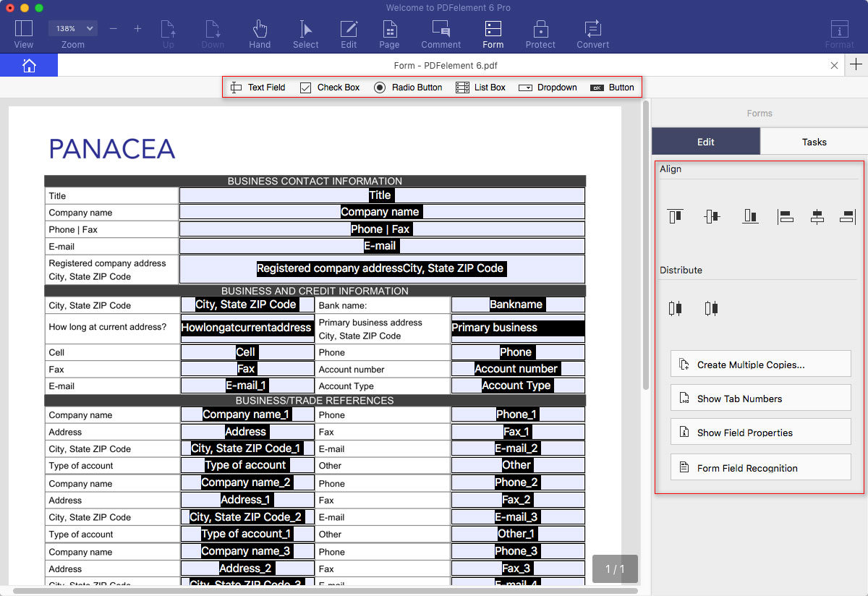Click the Company name form field
Viewport: 868px width, 596px height.
pos(382,212)
